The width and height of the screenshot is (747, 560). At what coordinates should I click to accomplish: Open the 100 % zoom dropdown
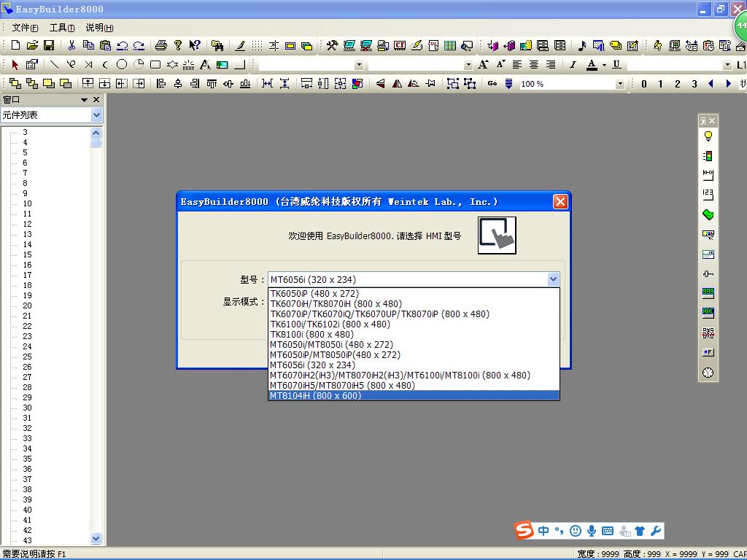(x=620, y=84)
